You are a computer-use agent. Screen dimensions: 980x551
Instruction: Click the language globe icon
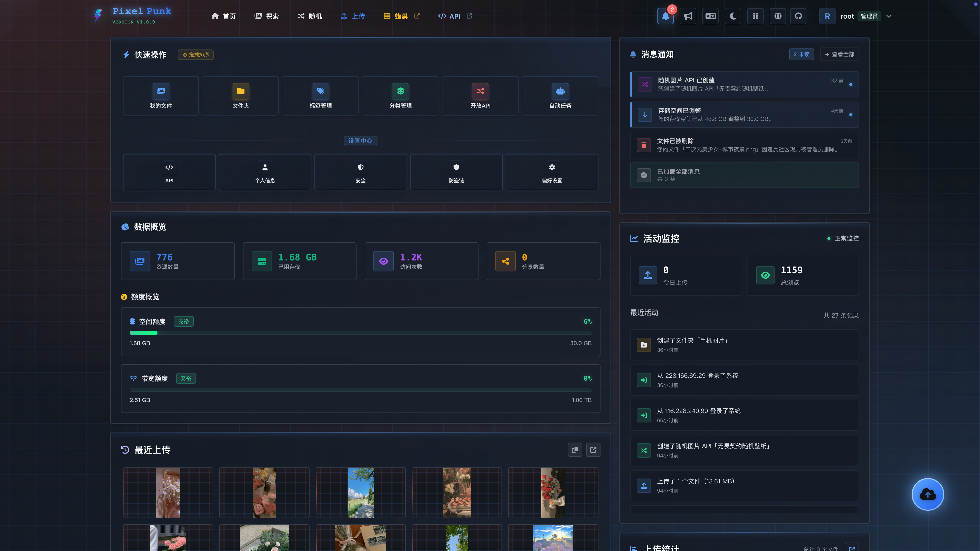click(778, 16)
